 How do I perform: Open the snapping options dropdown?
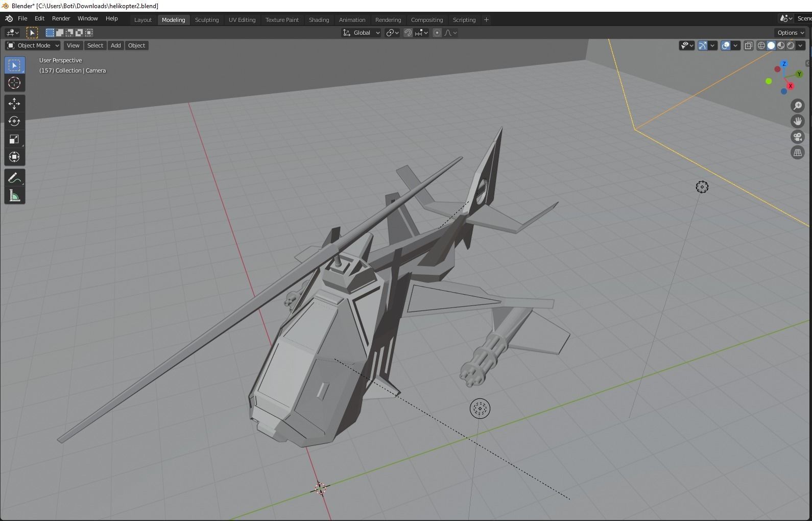422,33
